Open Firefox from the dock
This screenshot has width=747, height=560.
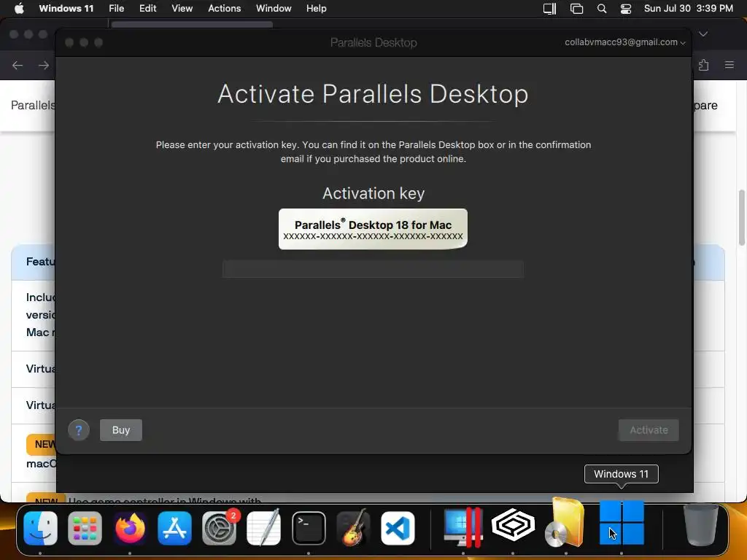click(x=130, y=528)
